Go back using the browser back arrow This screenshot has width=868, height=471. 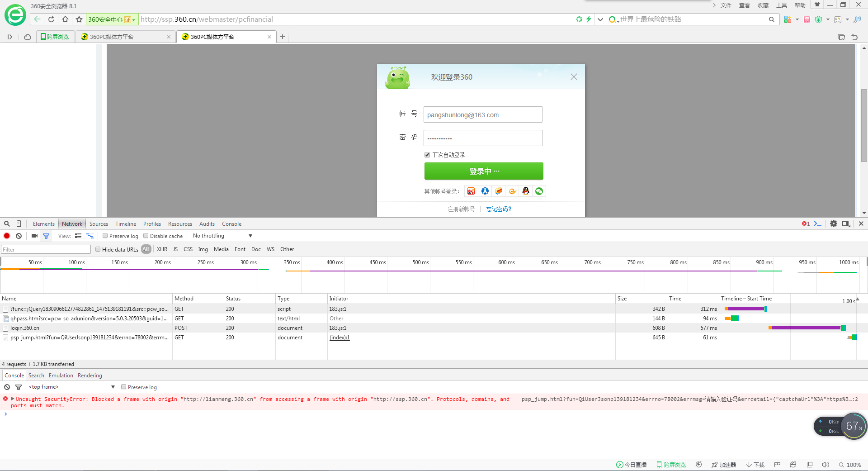point(38,19)
